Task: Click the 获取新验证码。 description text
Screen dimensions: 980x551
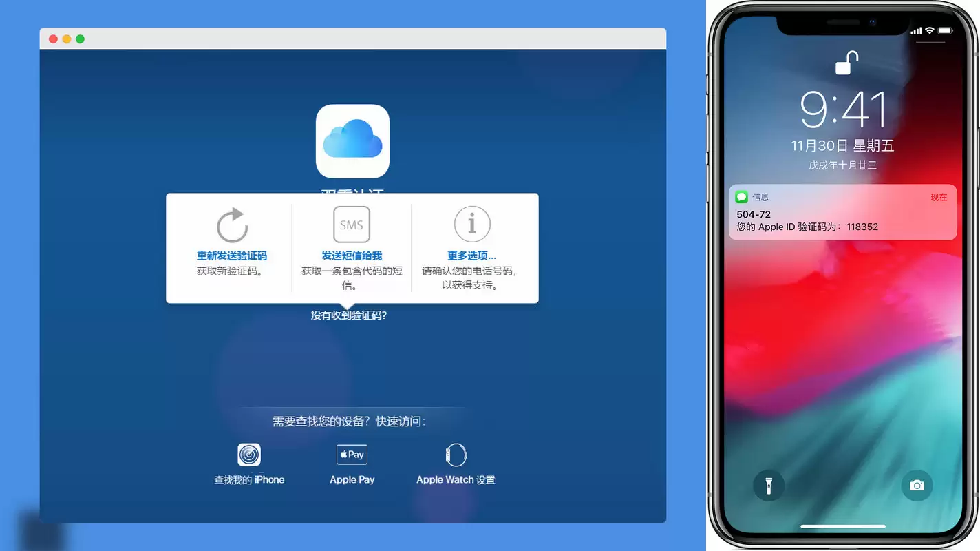Action: tap(230, 271)
